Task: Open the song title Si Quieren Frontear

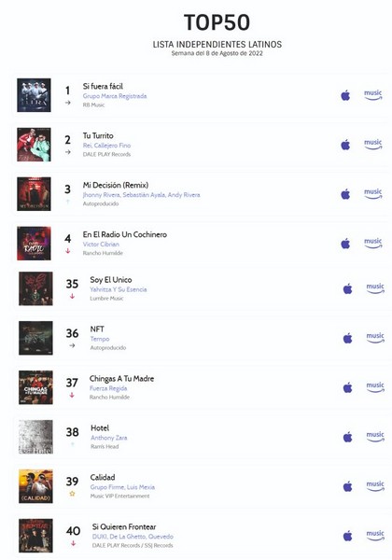Action: (x=124, y=526)
